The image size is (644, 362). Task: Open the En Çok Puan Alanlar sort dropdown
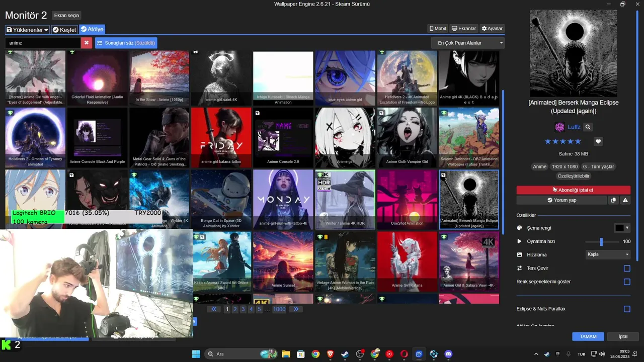pyautogui.click(x=468, y=43)
